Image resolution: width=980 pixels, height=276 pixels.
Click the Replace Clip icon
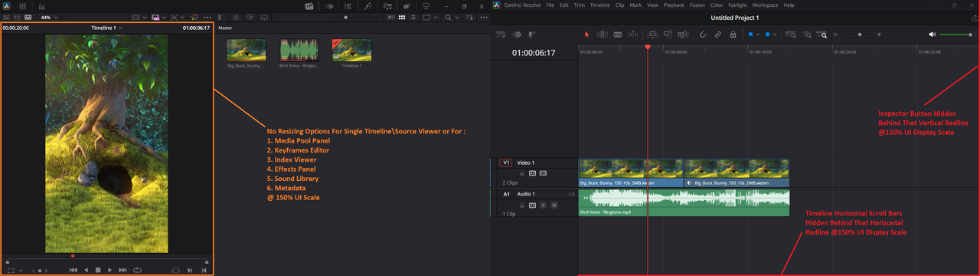tap(683, 34)
